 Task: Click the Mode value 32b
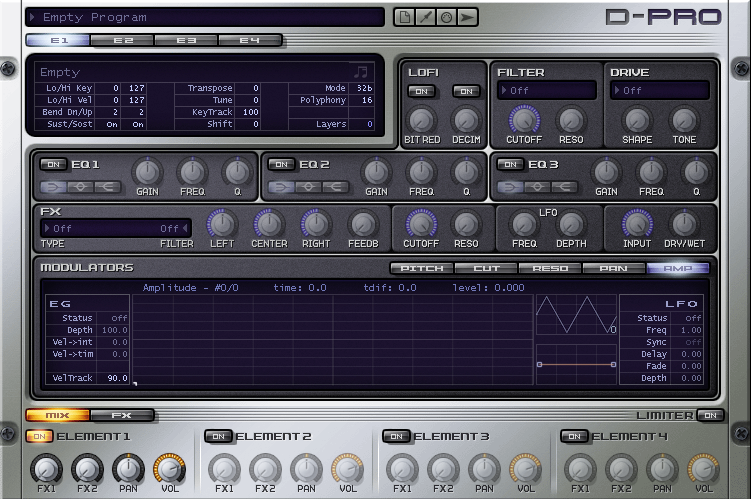click(364, 88)
